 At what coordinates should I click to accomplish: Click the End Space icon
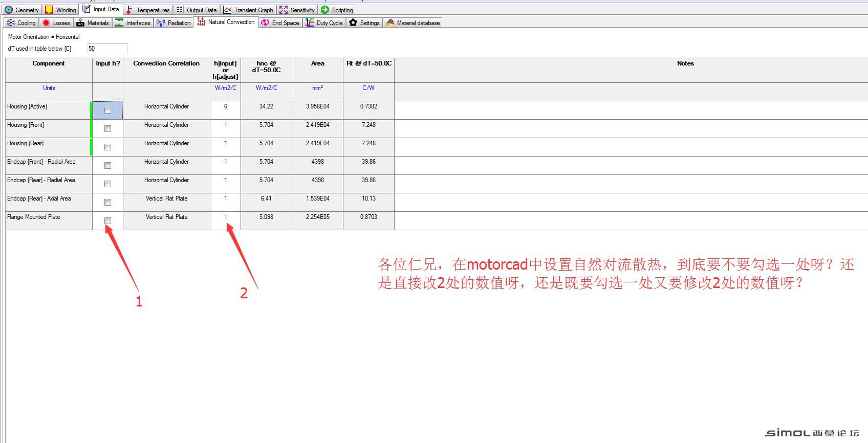[x=265, y=23]
